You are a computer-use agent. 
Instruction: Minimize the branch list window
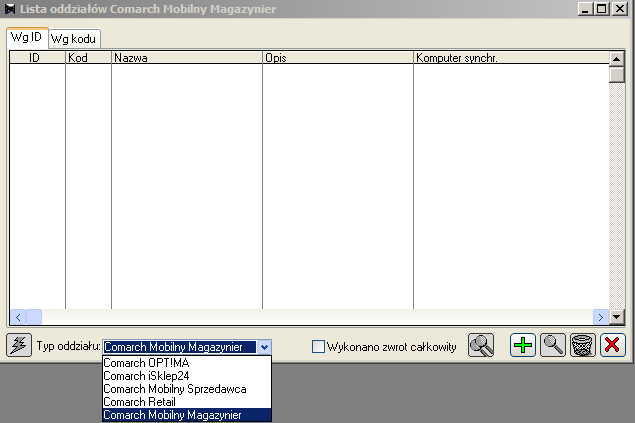point(585,9)
